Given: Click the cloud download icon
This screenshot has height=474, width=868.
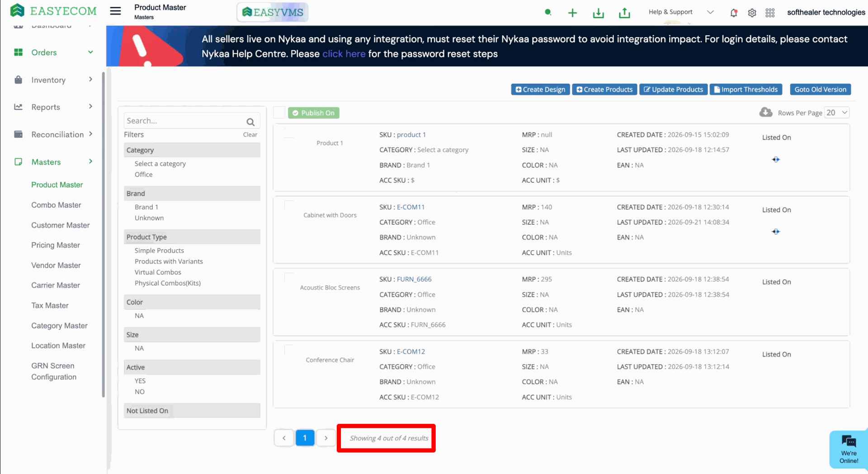Looking at the screenshot, I should pyautogui.click(x=766, y=112).
